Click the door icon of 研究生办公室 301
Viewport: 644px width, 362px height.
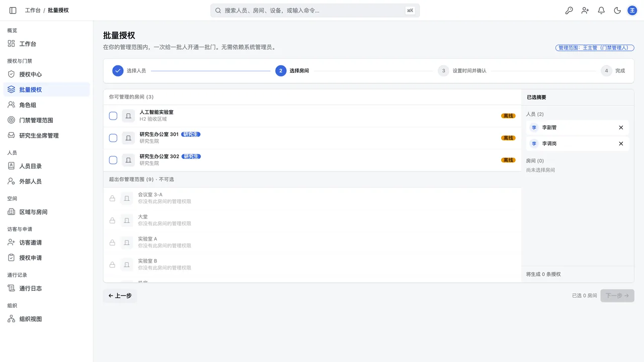[x=128, y=138]
